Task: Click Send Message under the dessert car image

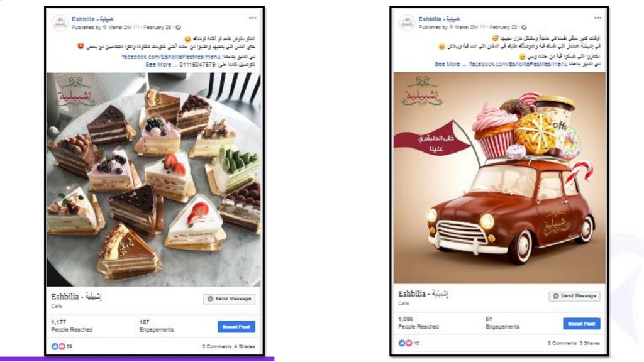Action: coord(574,296)
